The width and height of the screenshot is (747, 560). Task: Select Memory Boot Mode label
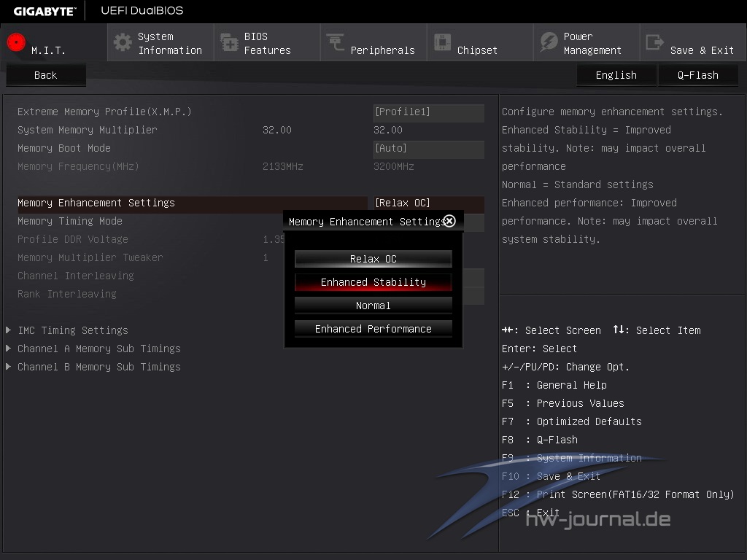(64, 148)
